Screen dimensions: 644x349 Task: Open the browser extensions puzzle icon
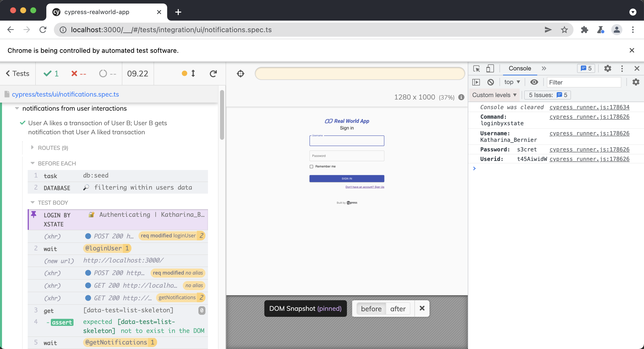tap(584, 30)
